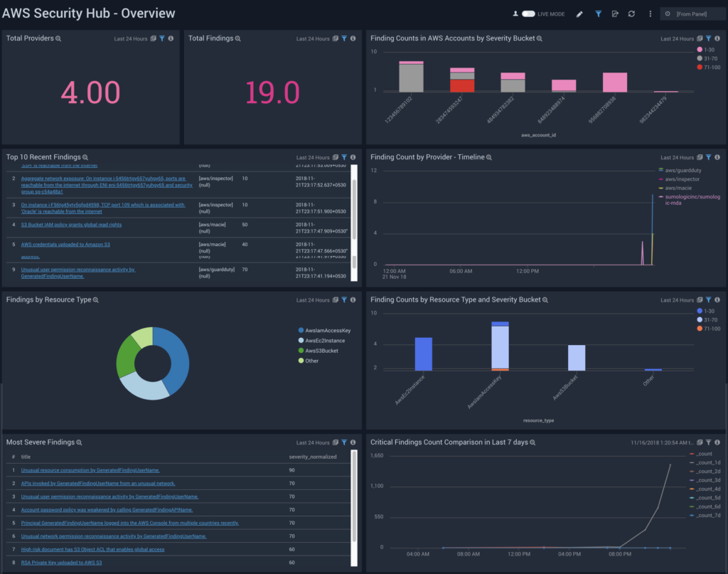
Task: Toggle the 1-30 series in AWS Accounts legend
Action: point(706,50)
